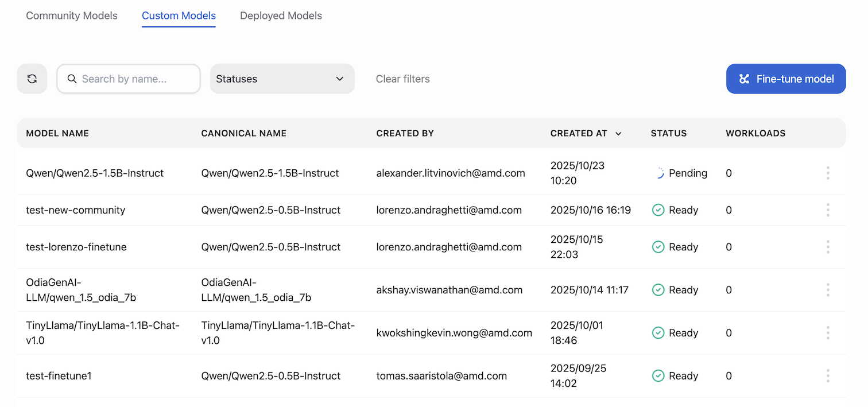Image resolution: width=868 pixels, height=407 pixels.
Task: Click the search magnifier icon
Action: (72, 79)
